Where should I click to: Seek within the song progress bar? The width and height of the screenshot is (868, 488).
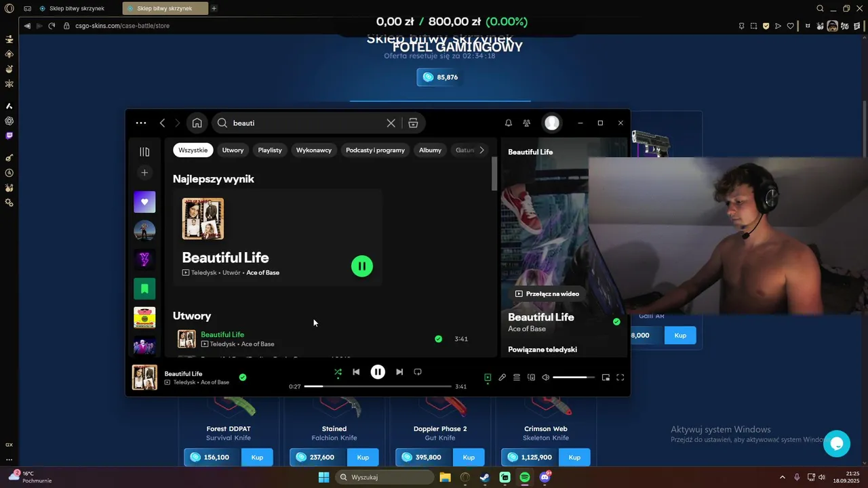click(378, 386)
